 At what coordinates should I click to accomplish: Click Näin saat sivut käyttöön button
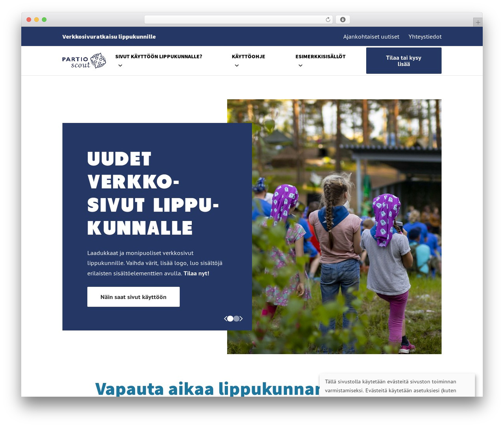(x=133, y=297)
